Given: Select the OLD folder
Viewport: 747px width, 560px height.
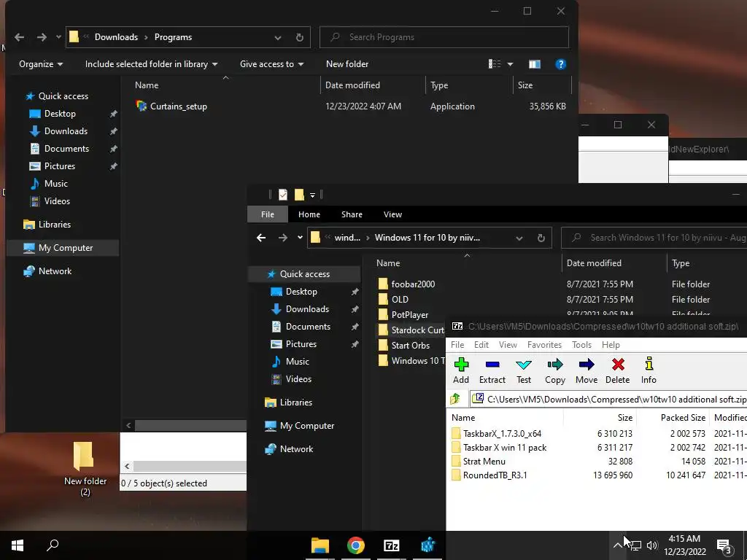Looking at the screenshot, I should [393, 300].
